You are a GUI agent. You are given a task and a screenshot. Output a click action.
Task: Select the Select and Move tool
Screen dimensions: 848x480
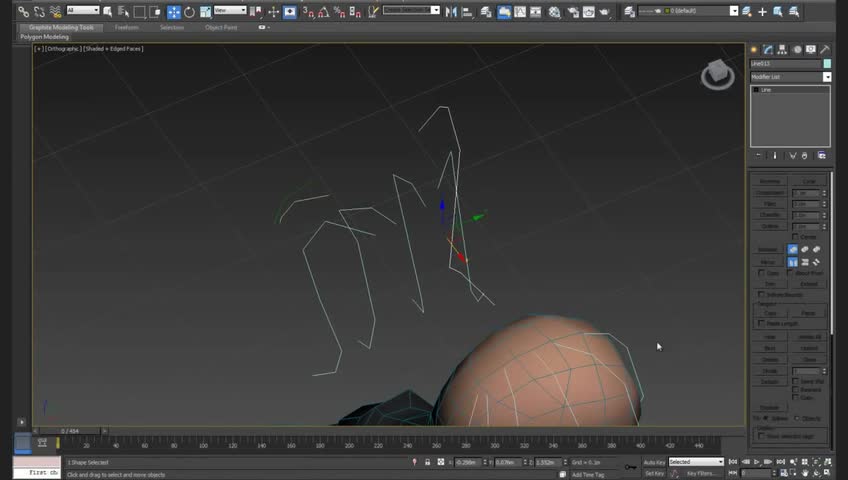[174, 12]
